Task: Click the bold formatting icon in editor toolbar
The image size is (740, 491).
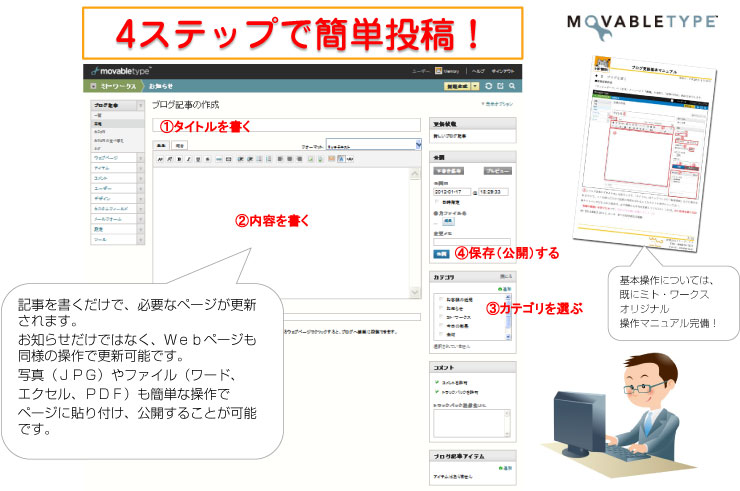Action: coord(179,159)
